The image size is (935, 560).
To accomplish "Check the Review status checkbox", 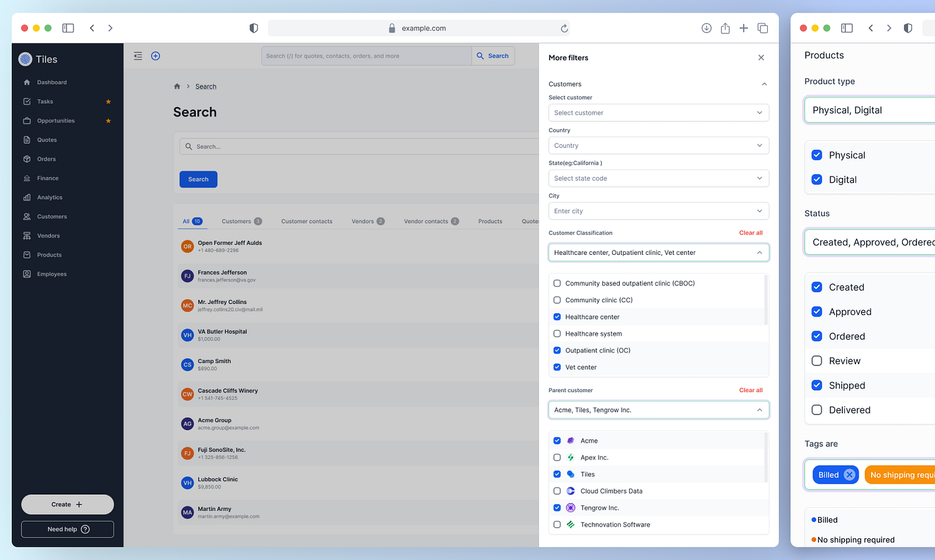I will [x=817, y=360].
